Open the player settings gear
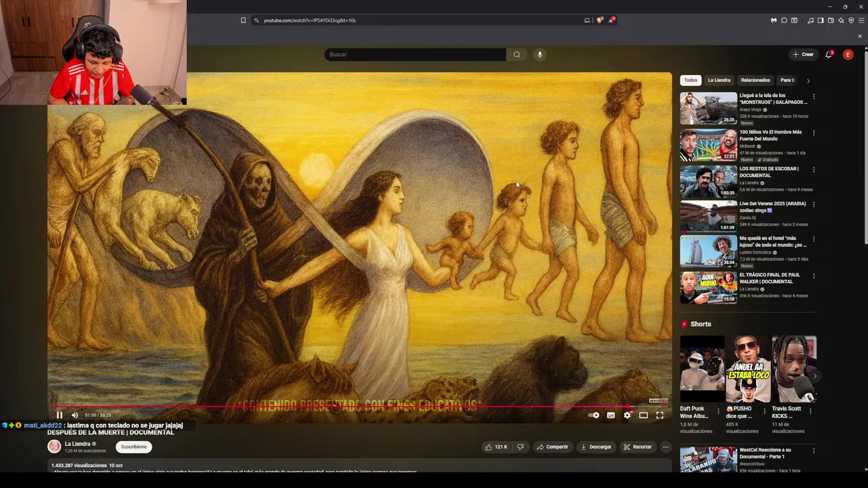 click(x=627, y=415)
